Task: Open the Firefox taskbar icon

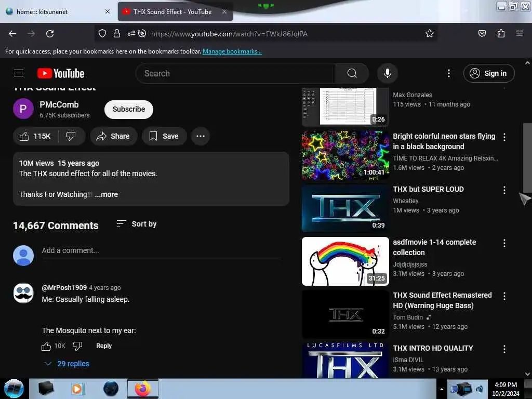Action: pyautogui.click(x=143, y=389)
